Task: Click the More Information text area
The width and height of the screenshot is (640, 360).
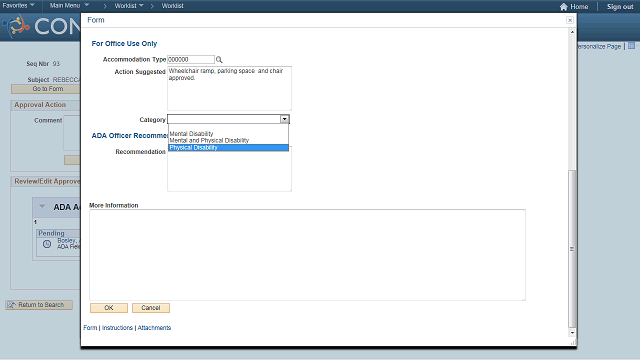Action: point(307,255)
